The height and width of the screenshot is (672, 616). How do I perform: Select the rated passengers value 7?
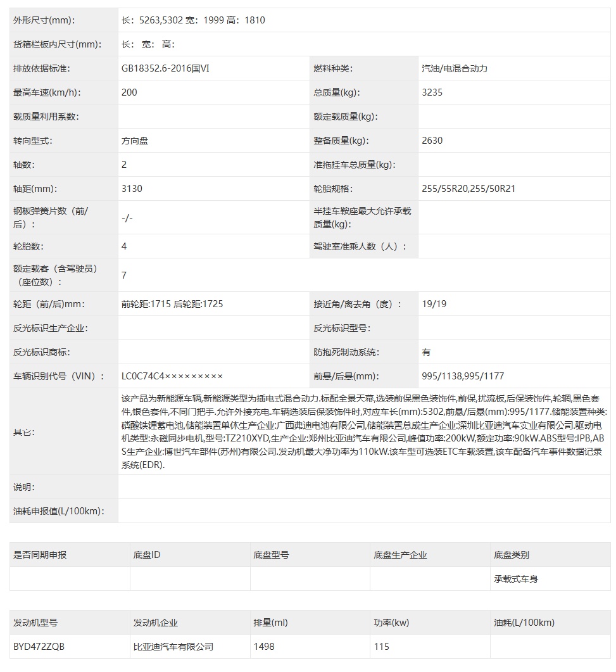click(124, 275)
